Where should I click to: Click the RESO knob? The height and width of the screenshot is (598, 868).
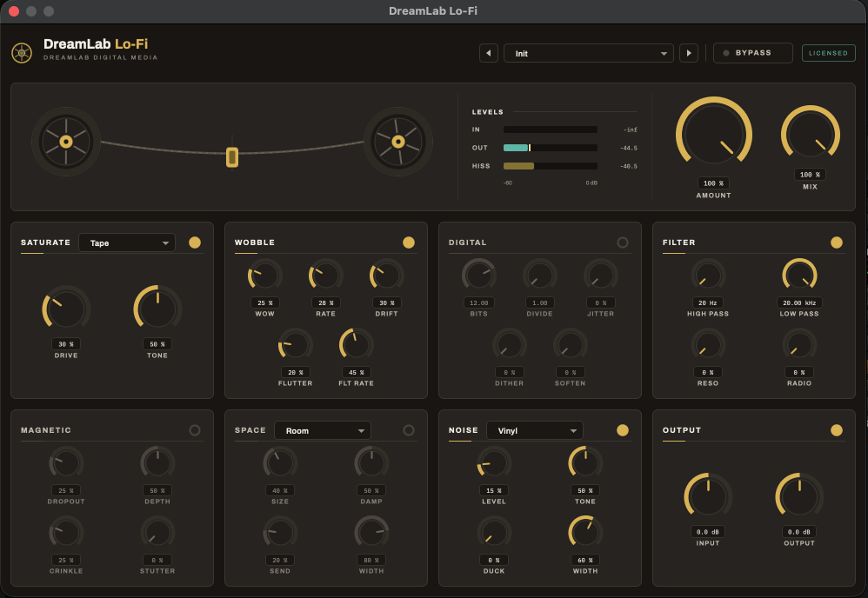[708, 345]
